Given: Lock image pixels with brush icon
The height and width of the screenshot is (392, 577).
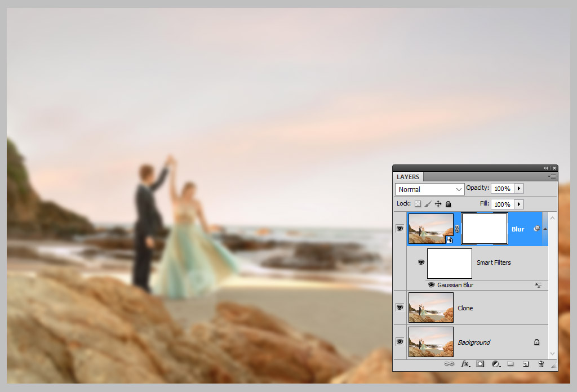Looking at the screenshot, I should click(x=428, y=204).
